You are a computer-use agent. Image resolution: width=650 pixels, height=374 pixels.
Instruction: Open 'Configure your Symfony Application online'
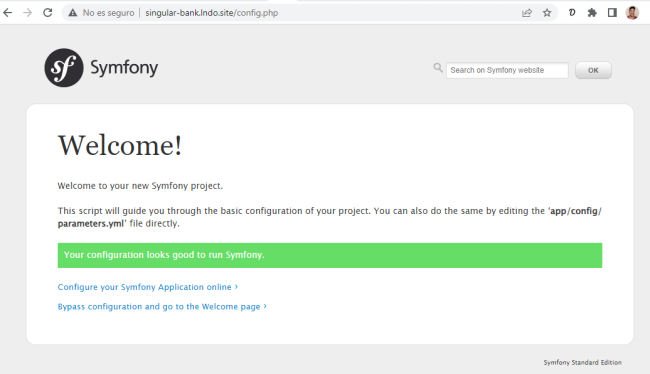[148, 287]
